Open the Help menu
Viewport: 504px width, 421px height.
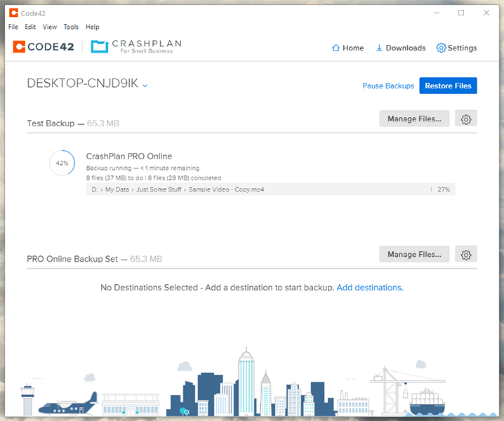92,27
